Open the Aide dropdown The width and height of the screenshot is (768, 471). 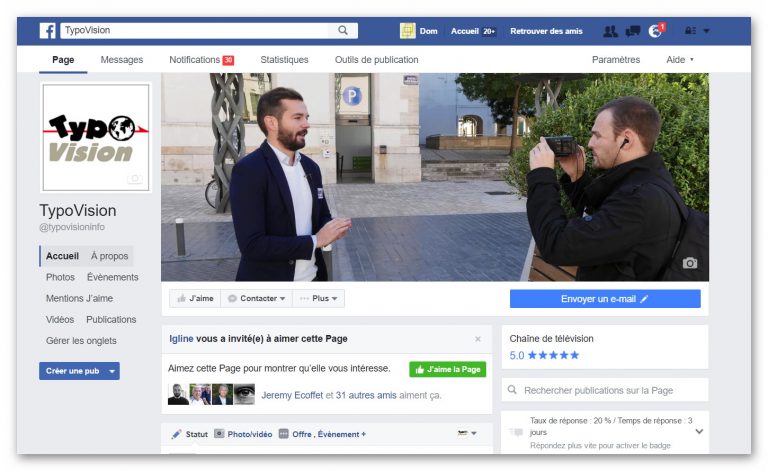point(680,60)
